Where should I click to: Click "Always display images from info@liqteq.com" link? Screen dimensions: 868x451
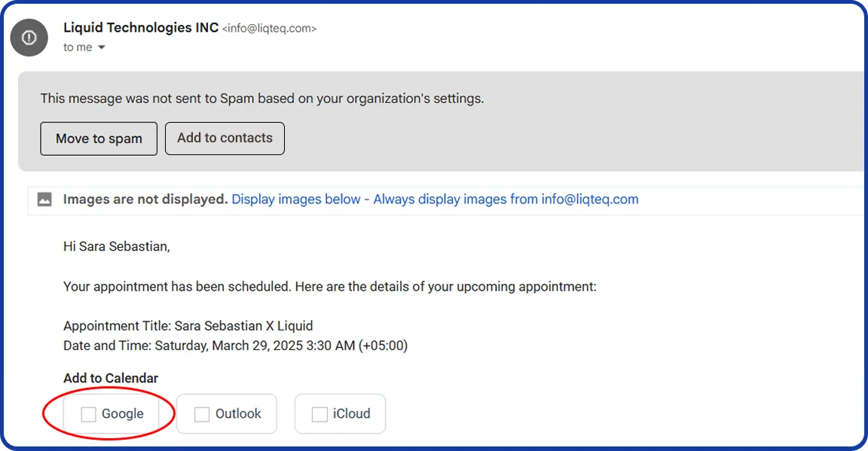[506, 200]
